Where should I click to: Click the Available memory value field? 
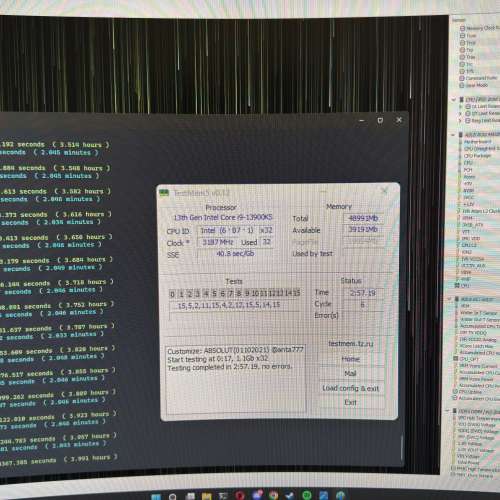click(363, 229)
